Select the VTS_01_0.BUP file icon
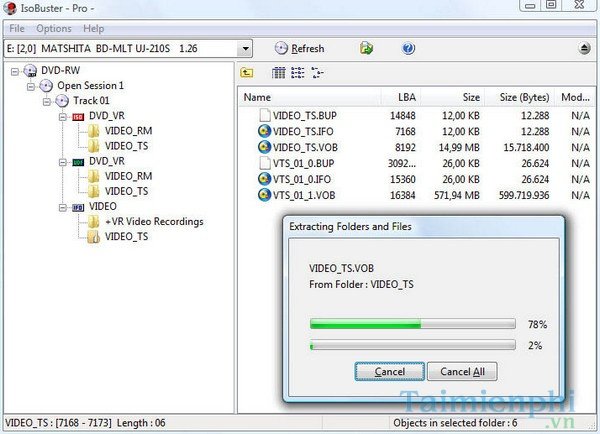 coord(264,163)
